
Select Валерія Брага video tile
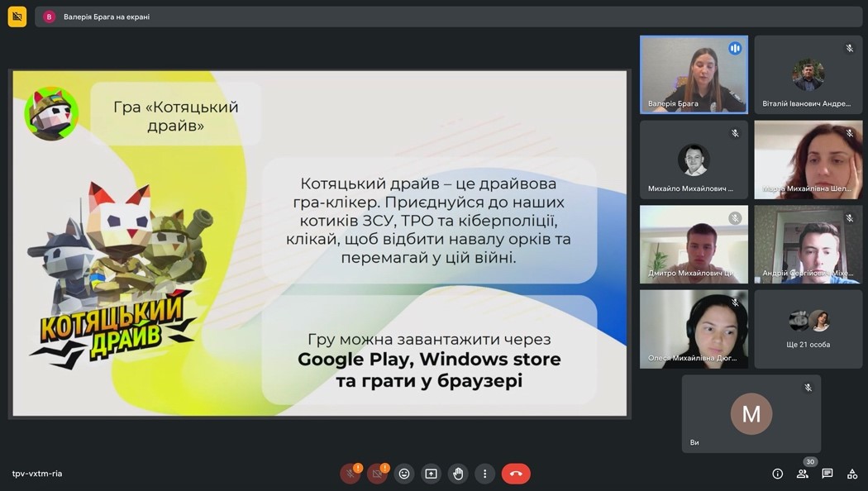(x=694, y=74)
